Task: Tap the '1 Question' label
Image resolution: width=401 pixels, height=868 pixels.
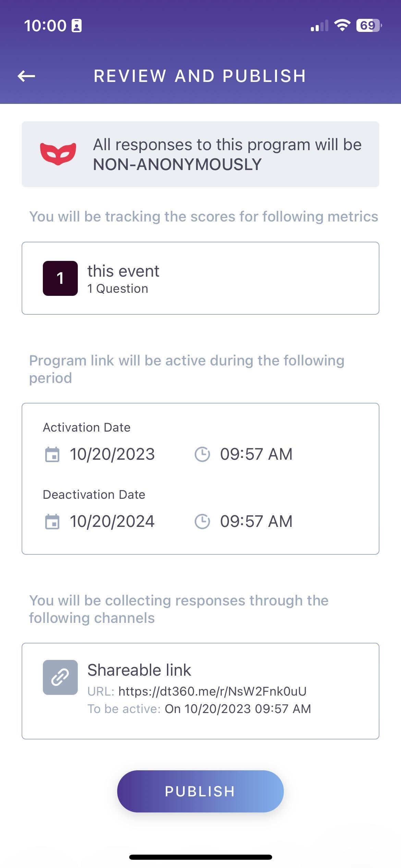Action: point(118,289)
